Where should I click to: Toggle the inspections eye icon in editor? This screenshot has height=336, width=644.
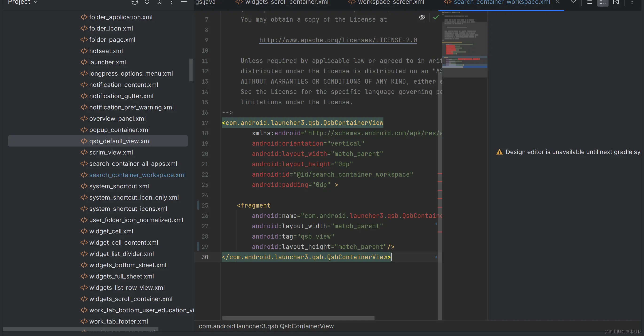tap(422, 17)
